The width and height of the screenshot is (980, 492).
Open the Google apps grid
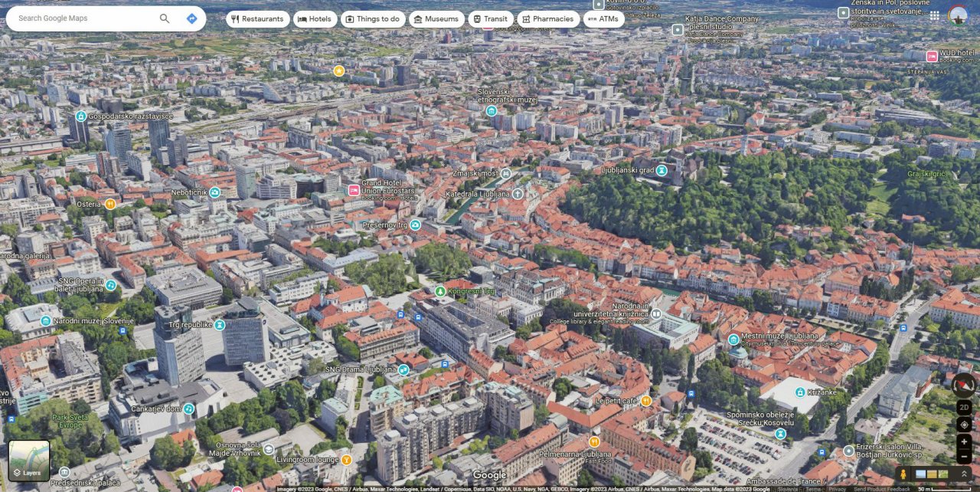[934, 15]
